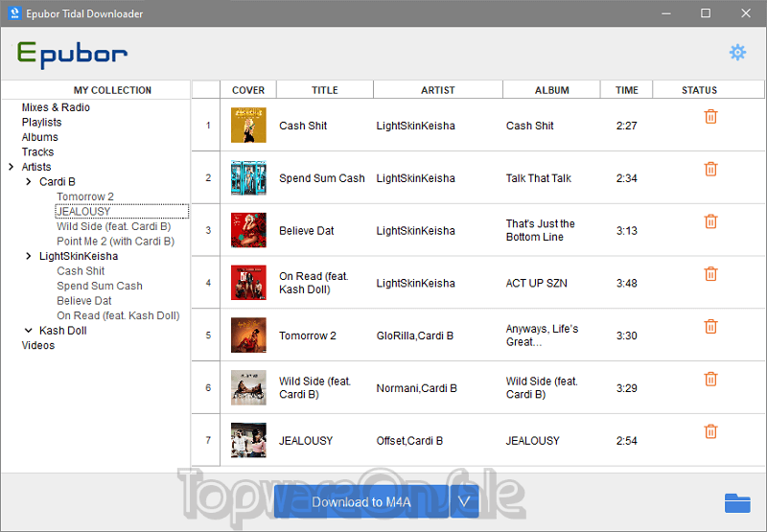The image size is (767, 532).
Task: Toggle the Kash Doll tree arrow
Action: pos(29,331)
